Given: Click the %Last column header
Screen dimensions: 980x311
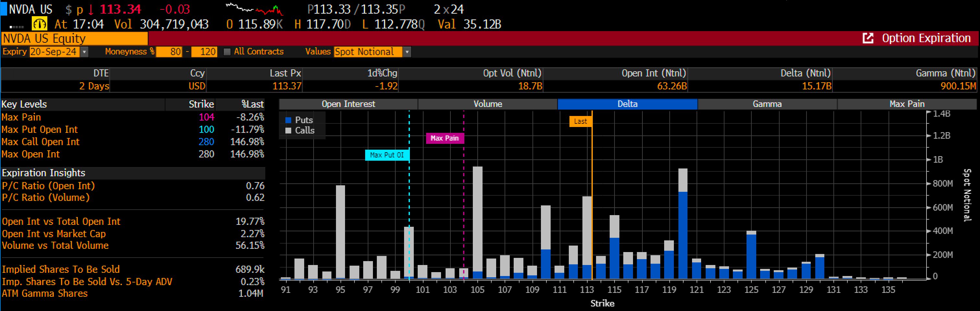Looking at the screenshot, I should click(x=253, y=104).
